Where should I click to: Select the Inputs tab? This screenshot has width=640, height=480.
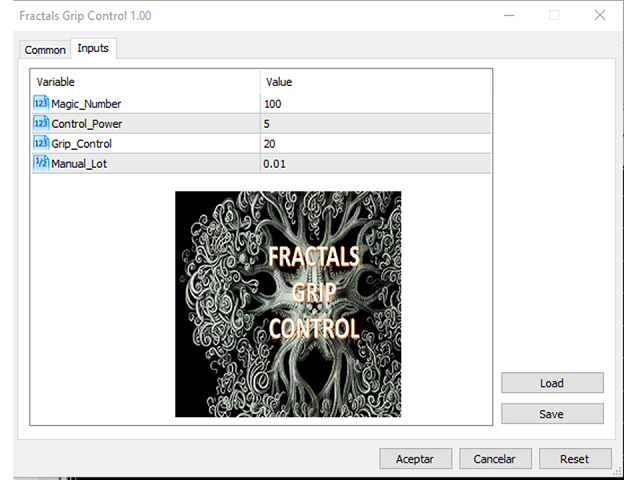click(94, 49)
